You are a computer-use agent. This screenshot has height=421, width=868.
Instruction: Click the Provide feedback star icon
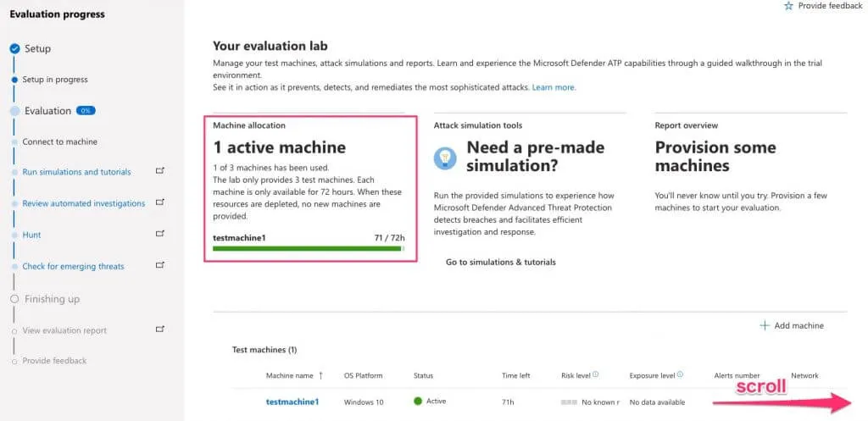pyautogui.click(x=788, y=6)
